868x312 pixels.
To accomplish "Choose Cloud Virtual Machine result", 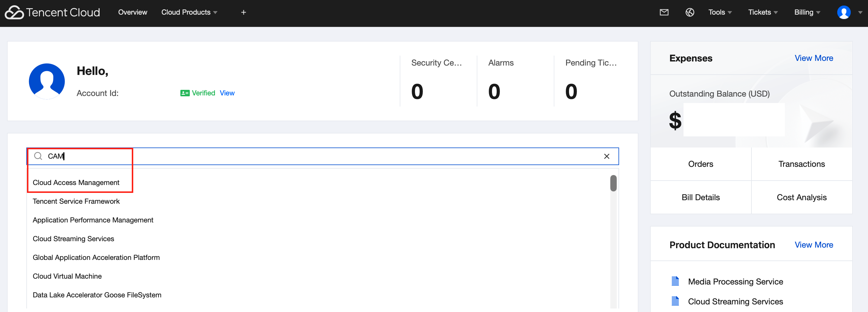I will pyautogui.click(x=67, y=276).
